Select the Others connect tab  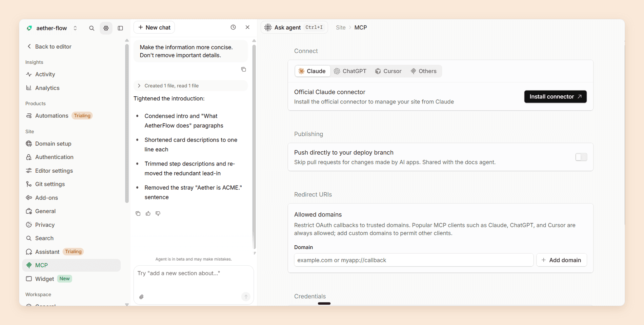(424, 71)
